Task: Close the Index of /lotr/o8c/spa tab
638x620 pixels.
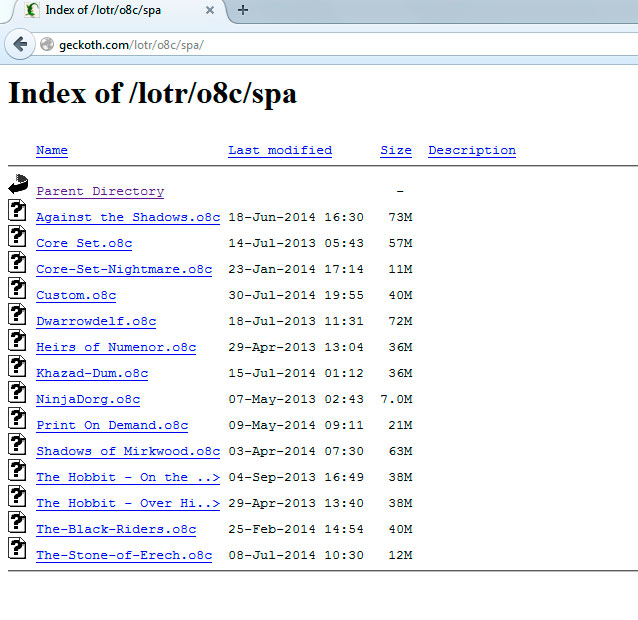Action: [x=210, y=10]
